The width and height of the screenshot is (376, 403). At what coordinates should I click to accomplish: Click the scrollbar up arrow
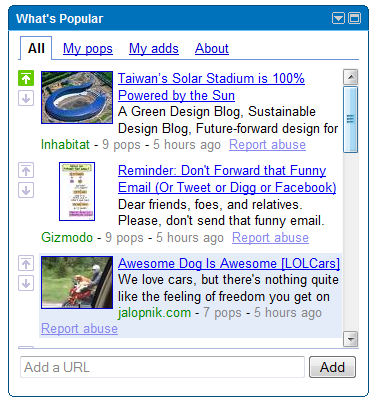pos(350,77)
